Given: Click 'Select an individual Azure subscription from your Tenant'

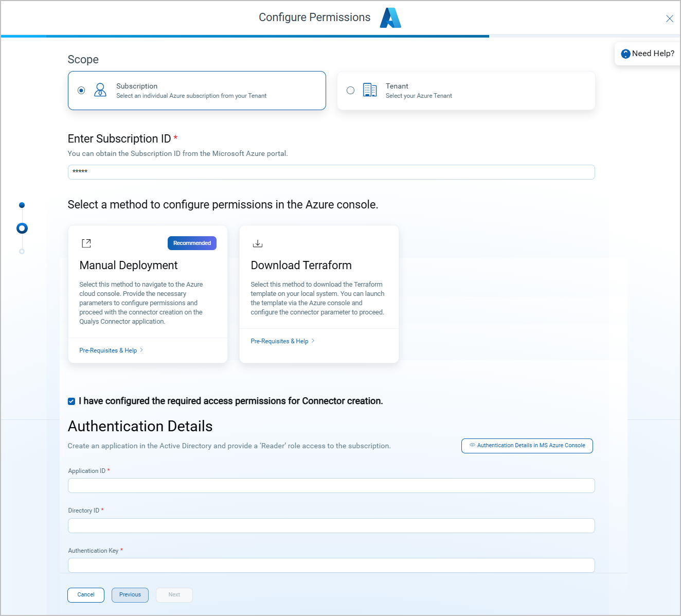Looking at the screenshot, I should tap(191, 96).
